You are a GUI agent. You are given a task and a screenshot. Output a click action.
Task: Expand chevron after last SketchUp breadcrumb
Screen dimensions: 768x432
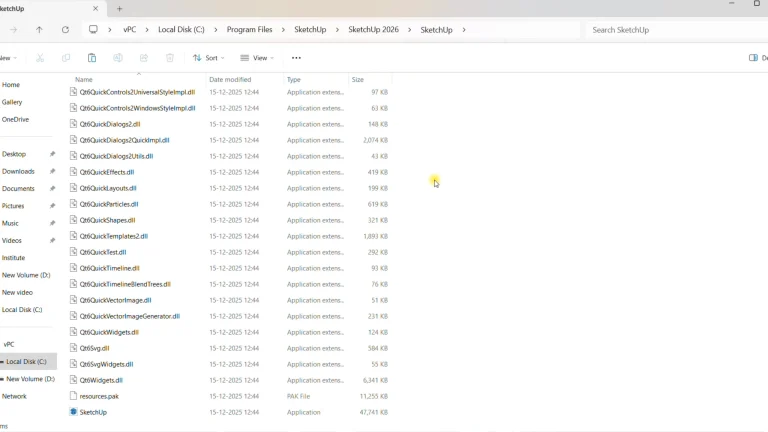coord(463,30)
